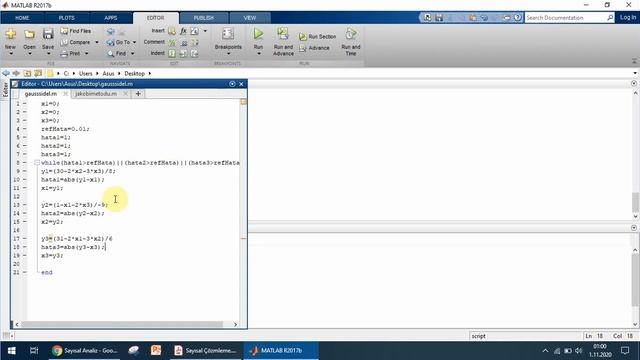
Task: Click the navigate back icon in ribbon
Action: pos(111,31)
